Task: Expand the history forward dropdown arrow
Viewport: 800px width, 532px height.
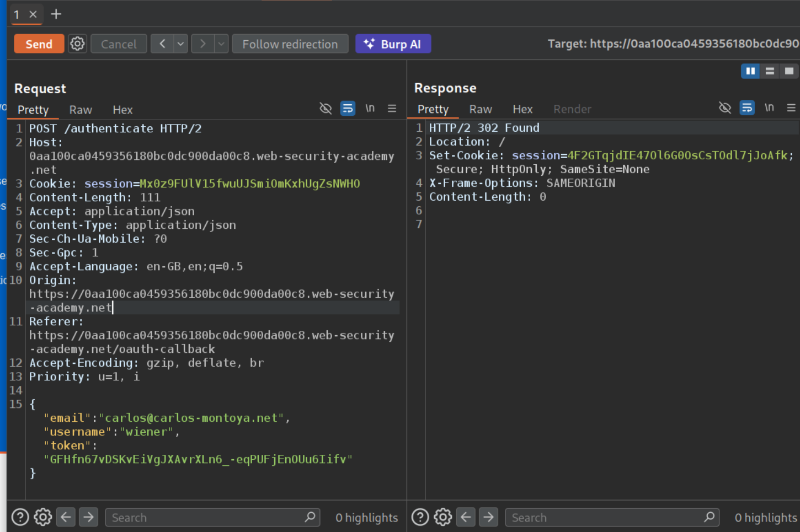Action: click(221, 44)
